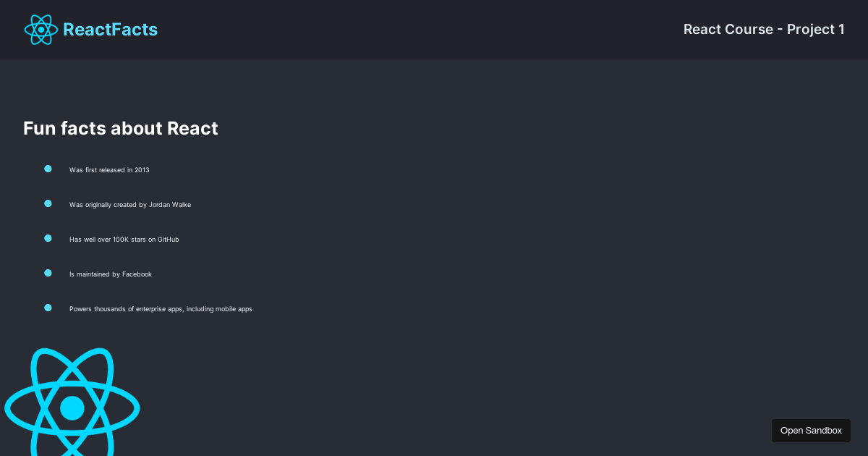Image resolution: width=868 pixels, height=456 pixels.
Task: Click the bullet next to the Jordan Walke fact
Action: tap(48, 203)
